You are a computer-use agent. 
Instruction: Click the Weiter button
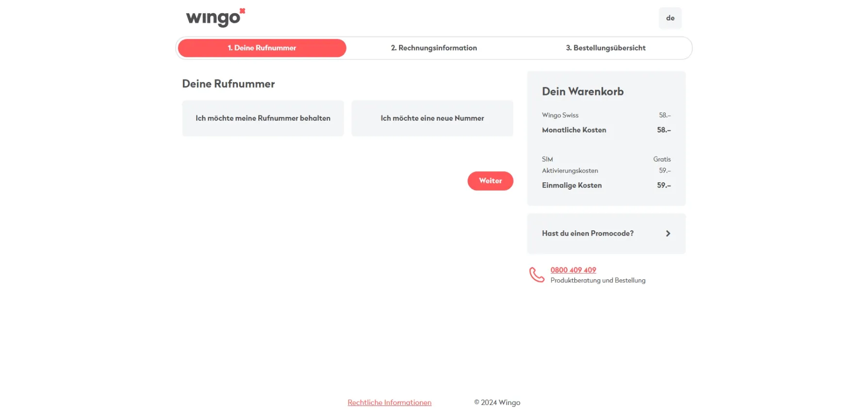tap(490, 181)
